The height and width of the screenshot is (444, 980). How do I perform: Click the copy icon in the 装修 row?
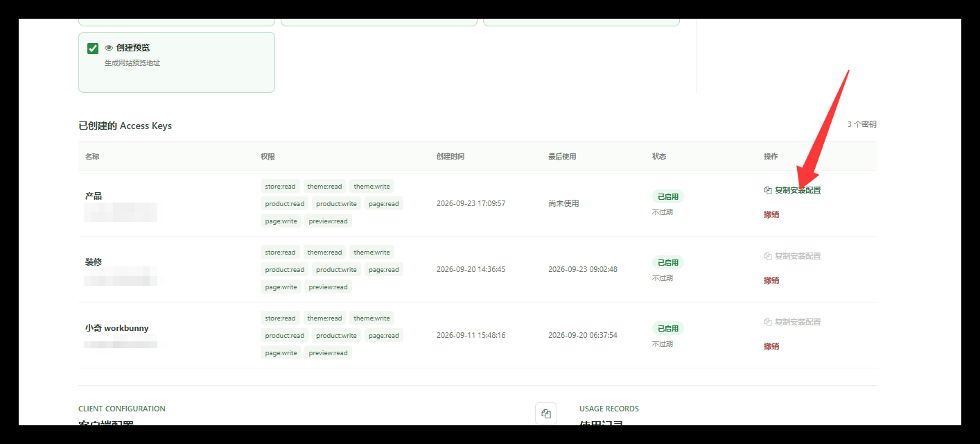[768, 256]
